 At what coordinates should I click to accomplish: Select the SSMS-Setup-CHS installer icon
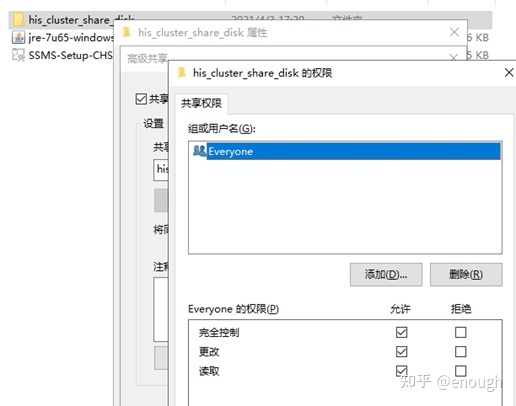(x=18, y=55)
